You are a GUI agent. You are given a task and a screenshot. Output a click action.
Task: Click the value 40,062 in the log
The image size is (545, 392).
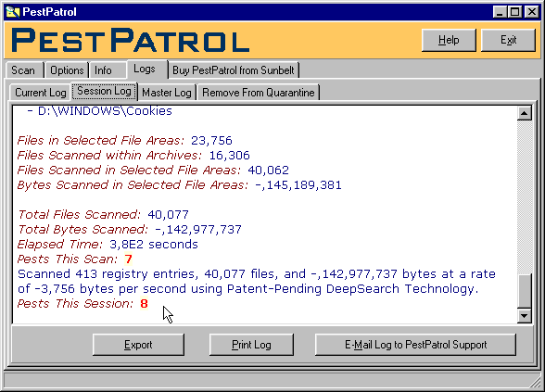tap(268, 171)
